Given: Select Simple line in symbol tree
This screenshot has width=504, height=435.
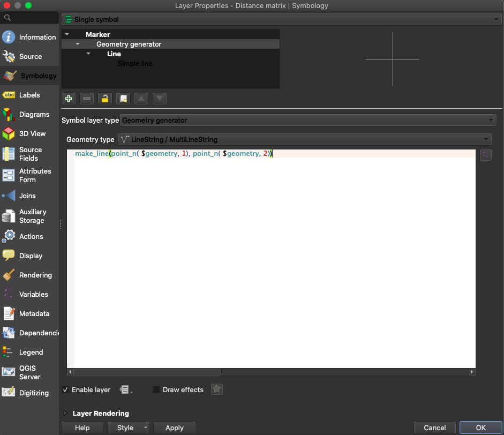Looking at the screenshot, I should 135,63.
